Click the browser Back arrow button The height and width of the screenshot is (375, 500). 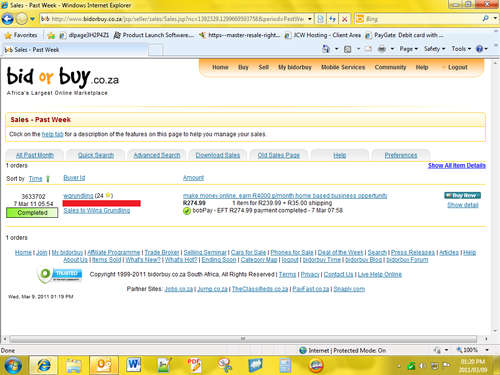pyautogui.click(x=7, y=19)
